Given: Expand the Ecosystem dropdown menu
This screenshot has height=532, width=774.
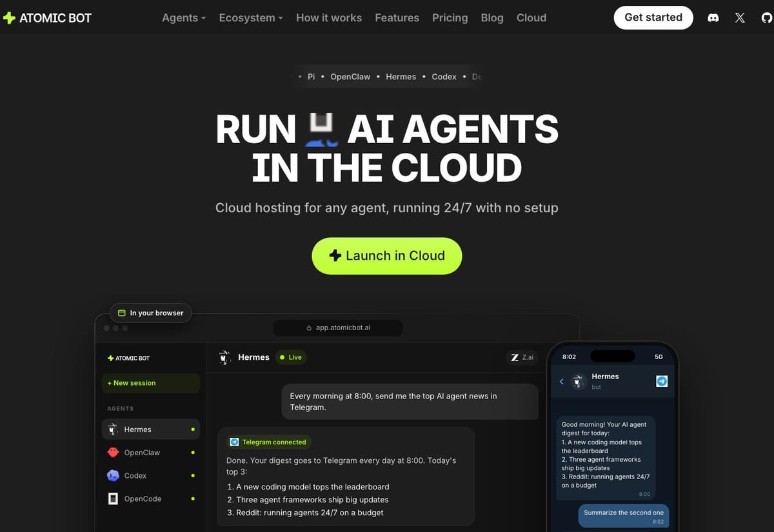Looking at the screenshot, I should click(x=251, y=18).
